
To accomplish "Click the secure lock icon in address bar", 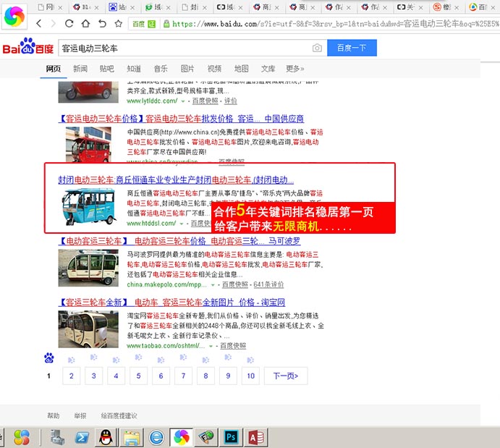I will pyautogui.click(x=166, y=24).
